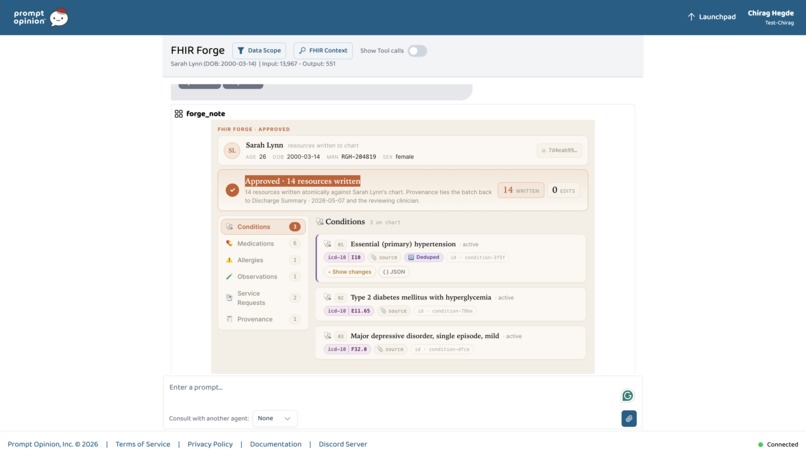Image resolution: width=806 pixels, height=458 pixels.
Task: Click the orange approved checkmark icon
Action: click(232, 190)
